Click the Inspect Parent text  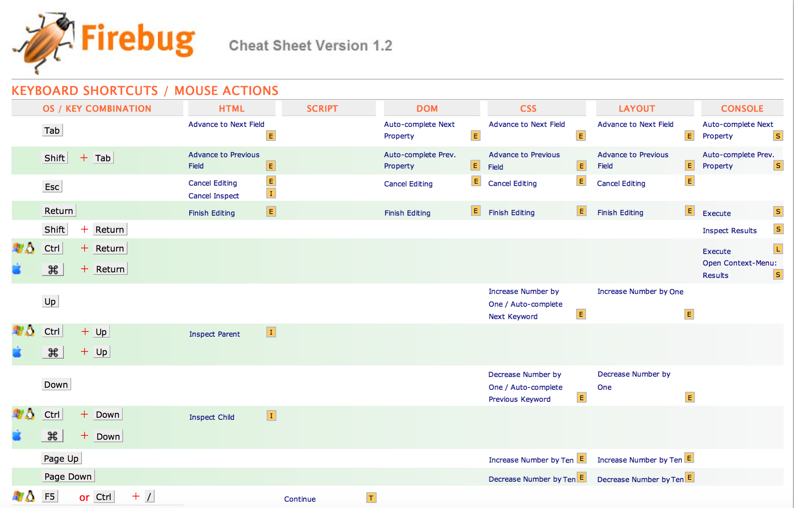tap(214, 334)
